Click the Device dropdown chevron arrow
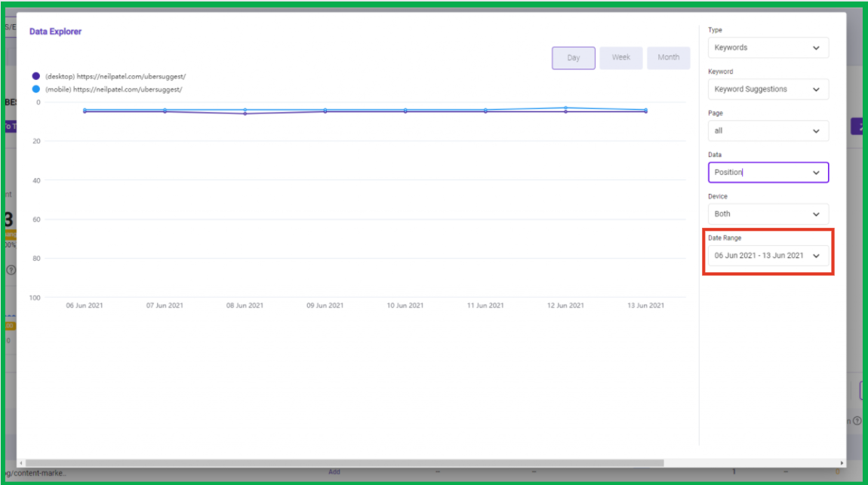 tap(816, 214)
